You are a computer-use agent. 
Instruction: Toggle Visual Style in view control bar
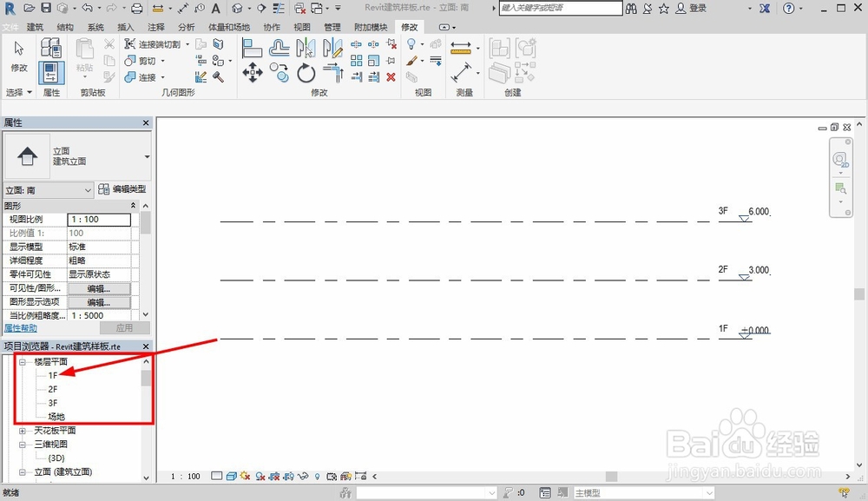[x=232, y=476]
